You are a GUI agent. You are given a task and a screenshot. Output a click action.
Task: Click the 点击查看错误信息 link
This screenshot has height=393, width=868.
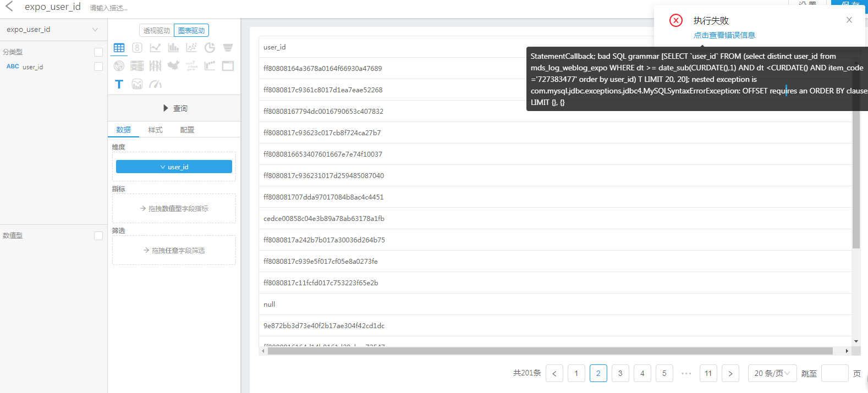[724, 35]
